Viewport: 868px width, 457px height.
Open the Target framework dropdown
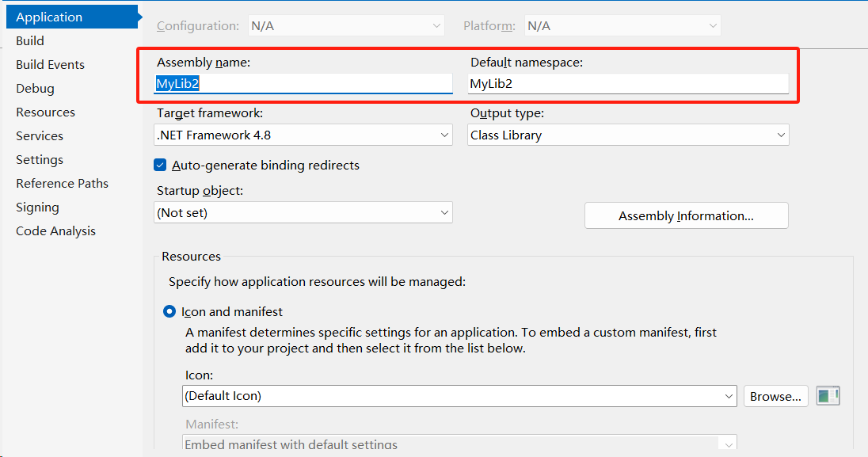tap(303, 135)
